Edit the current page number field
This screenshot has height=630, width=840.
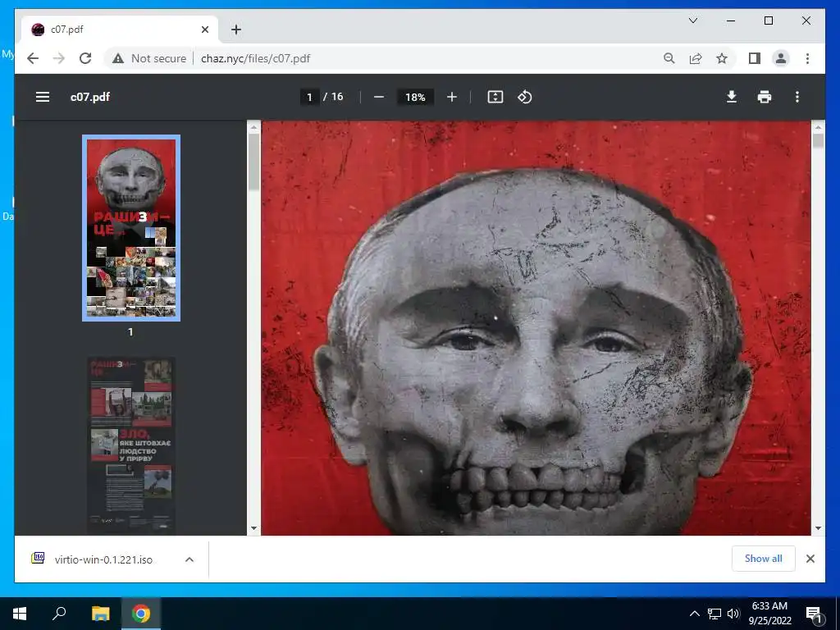[x=309, y=97]
